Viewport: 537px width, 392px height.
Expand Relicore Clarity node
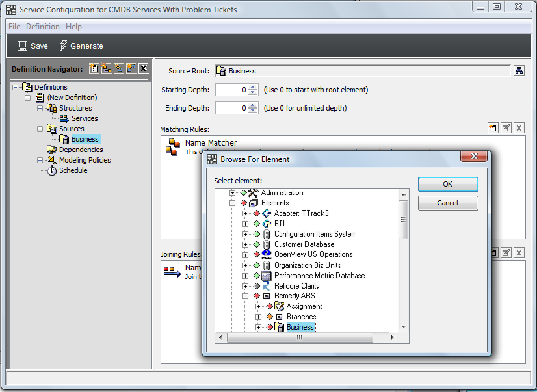pyautogui.click(x=245, y=286)
